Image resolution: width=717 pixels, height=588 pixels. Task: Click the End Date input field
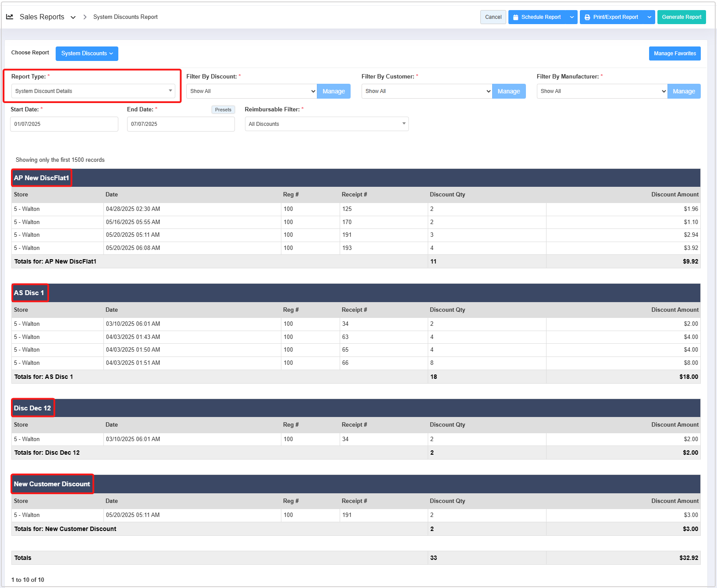point(181,124)
